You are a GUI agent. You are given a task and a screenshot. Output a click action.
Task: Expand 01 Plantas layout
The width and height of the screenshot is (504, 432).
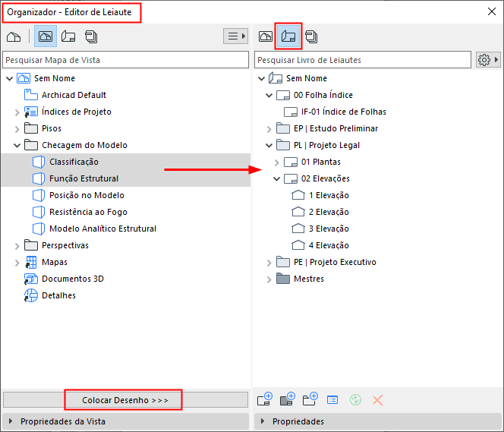click(x=277, y=162)
